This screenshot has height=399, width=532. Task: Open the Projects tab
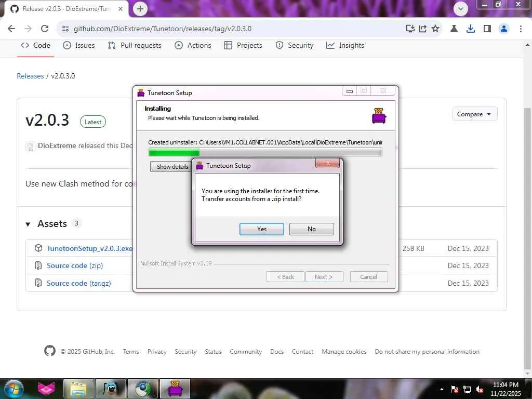point(243,46)
